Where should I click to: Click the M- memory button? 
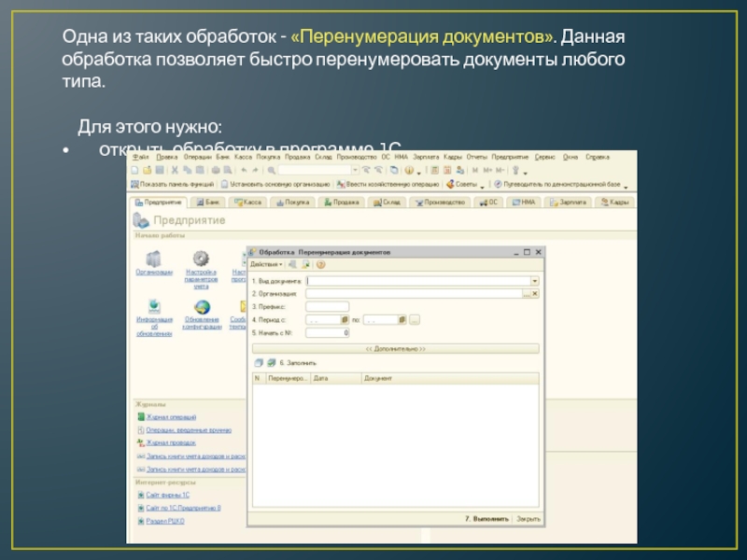tap(500, 170)
